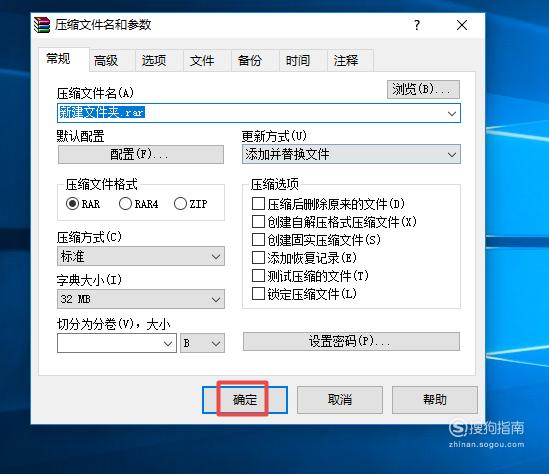549x474 pixels.
Task: Click the 帮助 button
Action: pos(435,400)
